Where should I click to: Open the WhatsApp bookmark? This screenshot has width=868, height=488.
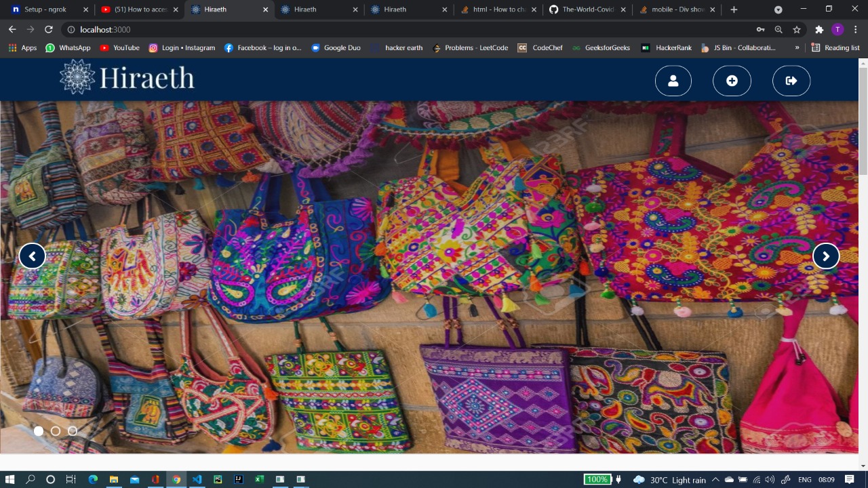(x=68, y=48)
